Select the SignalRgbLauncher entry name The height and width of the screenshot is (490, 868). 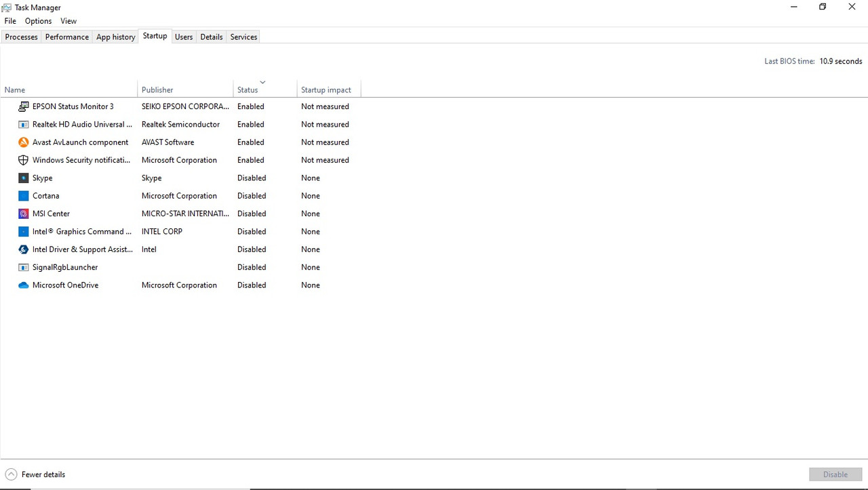point(65,267)
